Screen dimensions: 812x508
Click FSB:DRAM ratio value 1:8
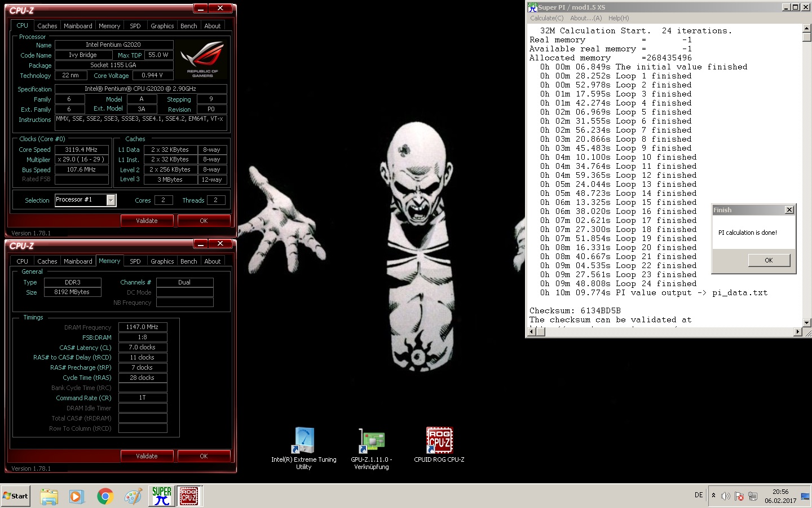[142, 337]
